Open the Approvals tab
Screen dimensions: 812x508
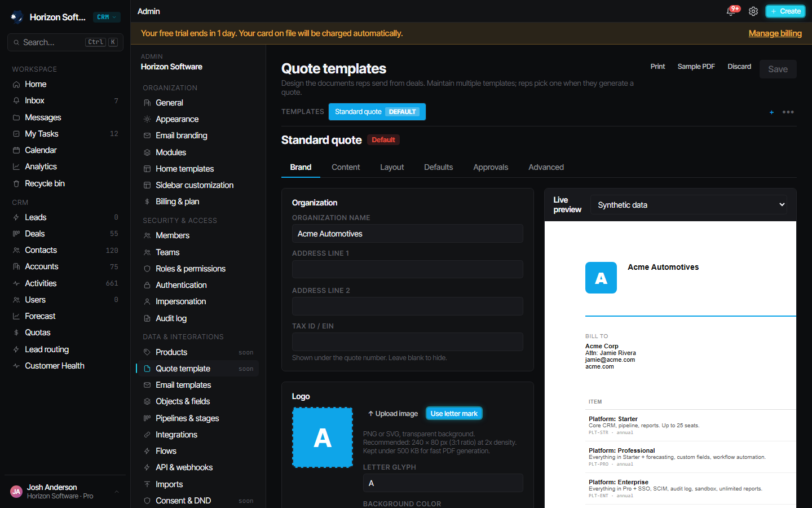[x=491, y=167]
